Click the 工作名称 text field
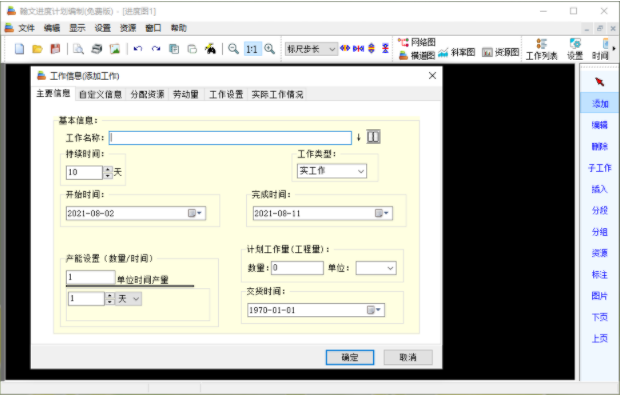620x395 pixels. 230,138
